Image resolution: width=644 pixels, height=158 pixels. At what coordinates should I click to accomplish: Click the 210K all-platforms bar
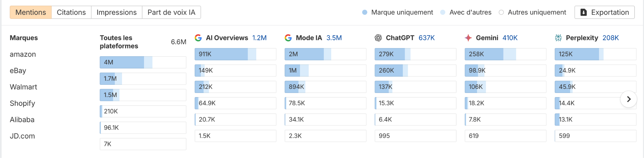(x=143, y=111)
